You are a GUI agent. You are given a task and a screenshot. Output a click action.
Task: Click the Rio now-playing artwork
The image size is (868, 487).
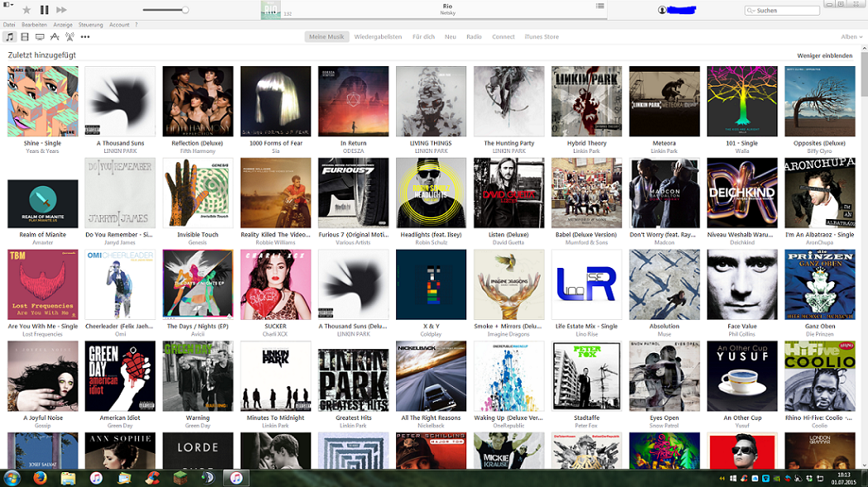270,10
